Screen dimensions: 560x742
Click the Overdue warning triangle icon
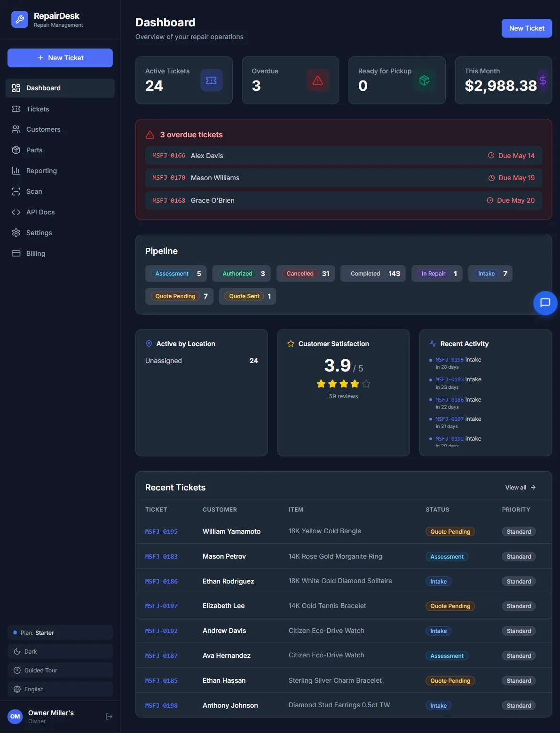coord(318,80)
